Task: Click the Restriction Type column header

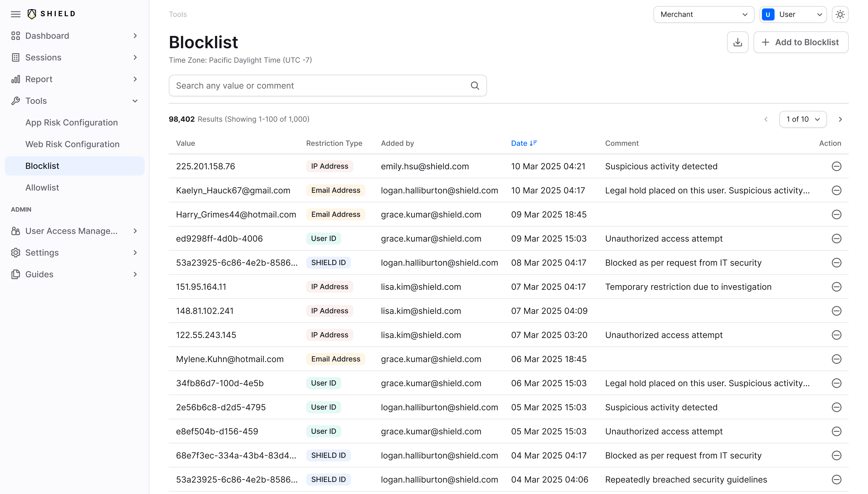Action: tap(334, 143)
